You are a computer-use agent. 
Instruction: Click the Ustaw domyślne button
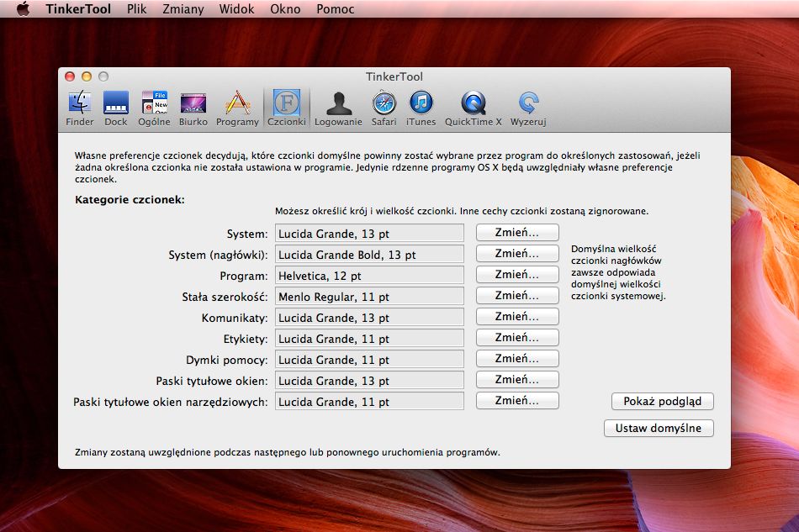pyautogui.click(x=659, y=428)
